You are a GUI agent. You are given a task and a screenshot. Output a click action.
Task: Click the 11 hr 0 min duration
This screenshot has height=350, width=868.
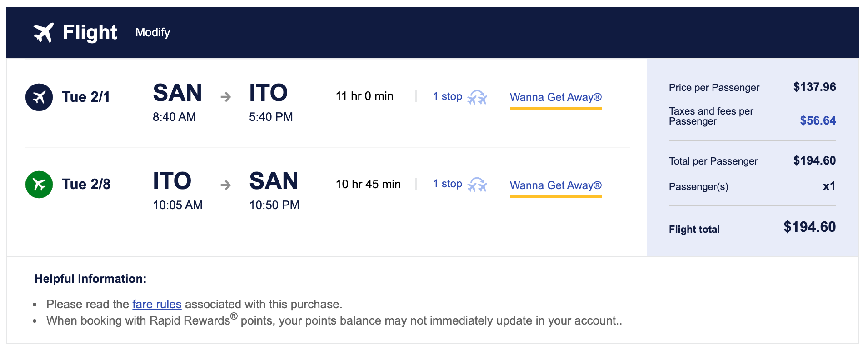coord(364,96)
